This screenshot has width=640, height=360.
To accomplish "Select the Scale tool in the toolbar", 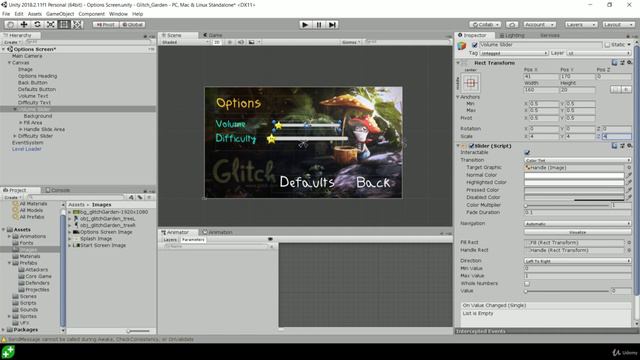I will 51,24.
